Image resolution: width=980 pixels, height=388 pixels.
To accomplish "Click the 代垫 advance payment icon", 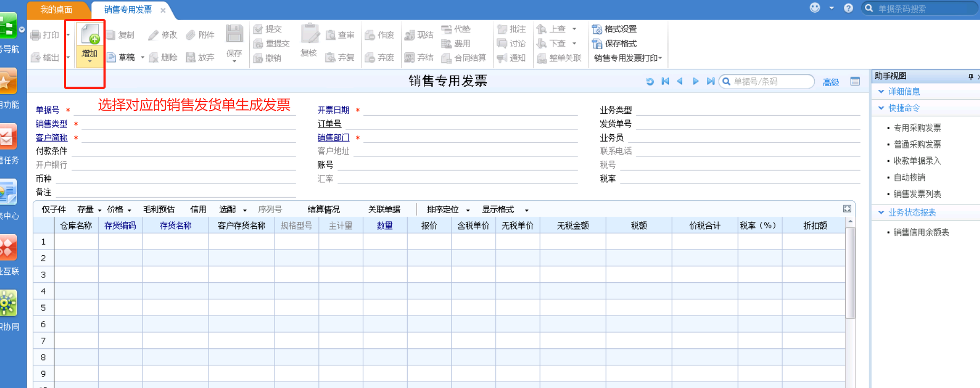I will (447, 29).
